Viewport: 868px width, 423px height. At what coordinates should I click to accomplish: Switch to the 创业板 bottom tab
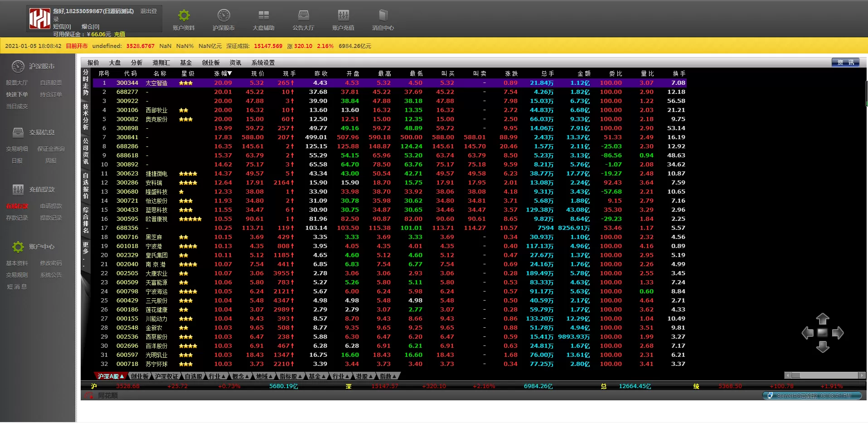pyautogui.click(x=140, y=376)
